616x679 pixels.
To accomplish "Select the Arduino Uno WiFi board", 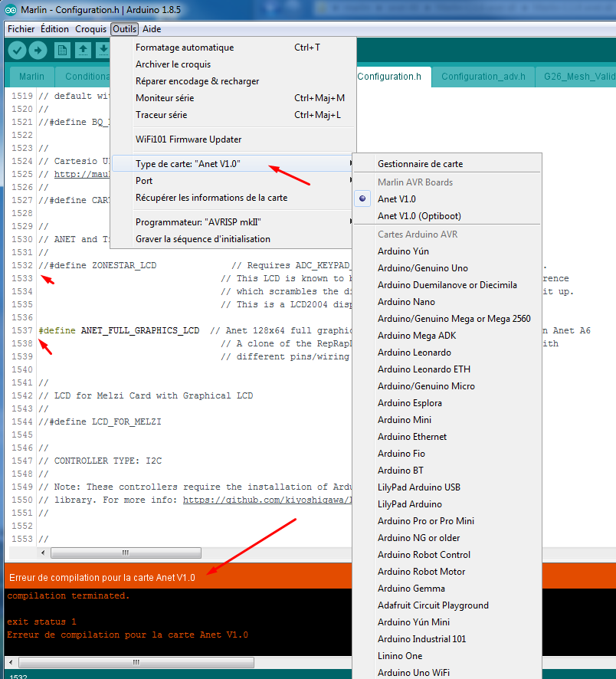I will click(x=447, y=673).
